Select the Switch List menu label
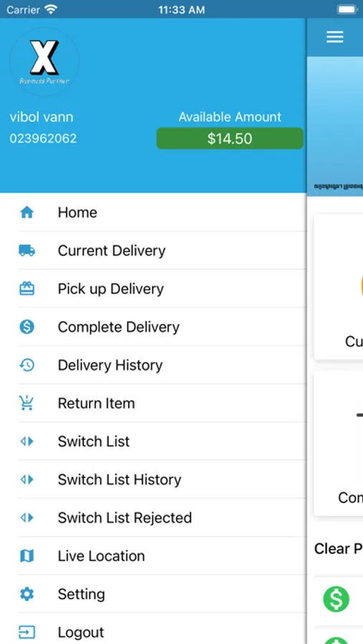Viewport: 363px width, 644px height. (94, 441)
